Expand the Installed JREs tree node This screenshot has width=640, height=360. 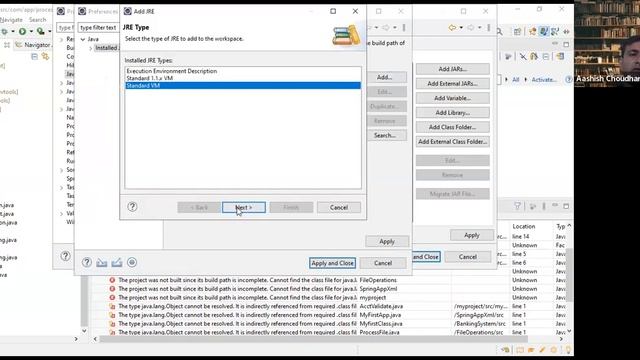point(91,48)
